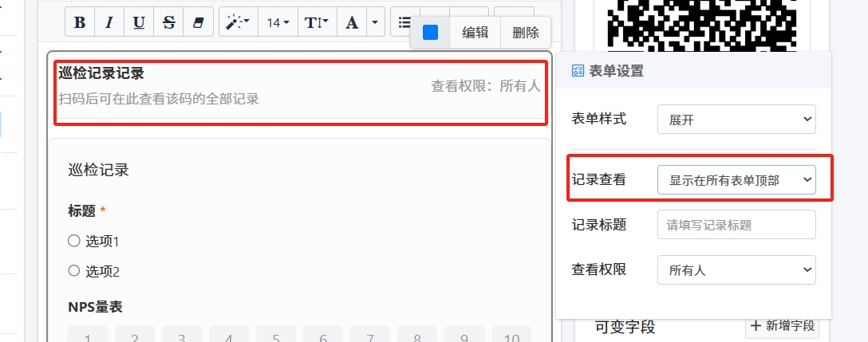Click the 删除 button
Viewport: 868px width, 342px height.
[x=526, y=33]
